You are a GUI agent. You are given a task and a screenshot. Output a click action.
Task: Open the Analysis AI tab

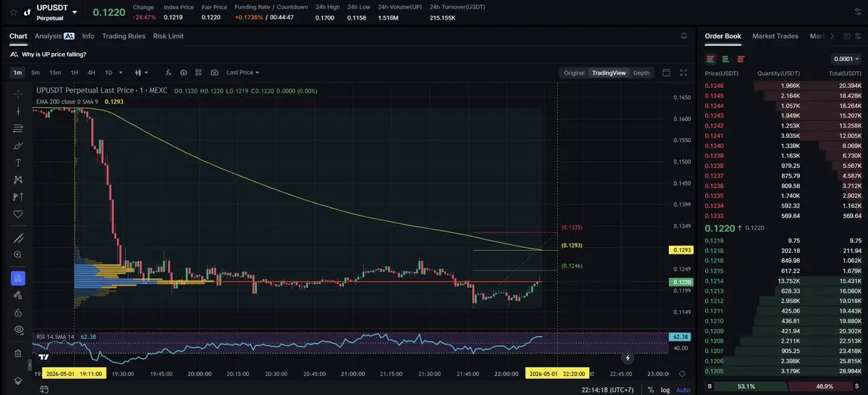(54, 36)
